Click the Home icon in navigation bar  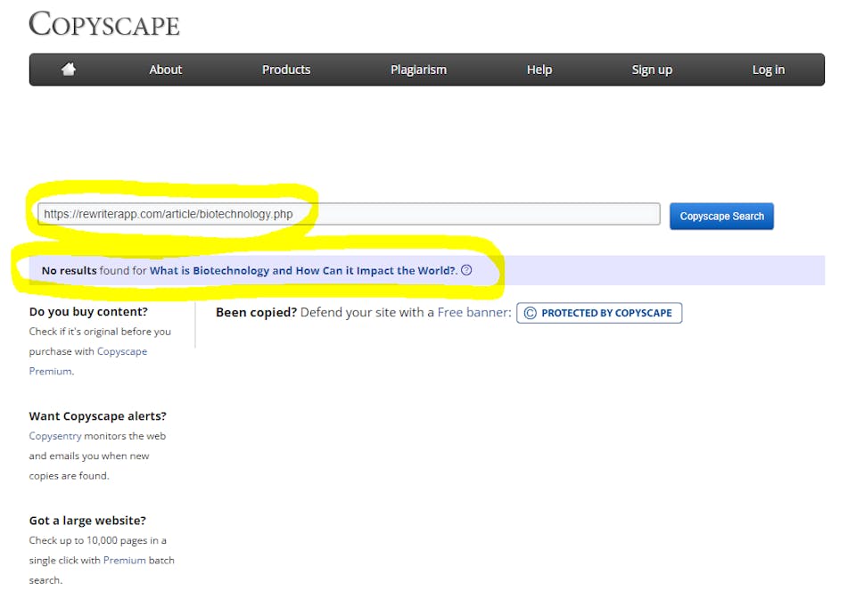click(69, 70)
